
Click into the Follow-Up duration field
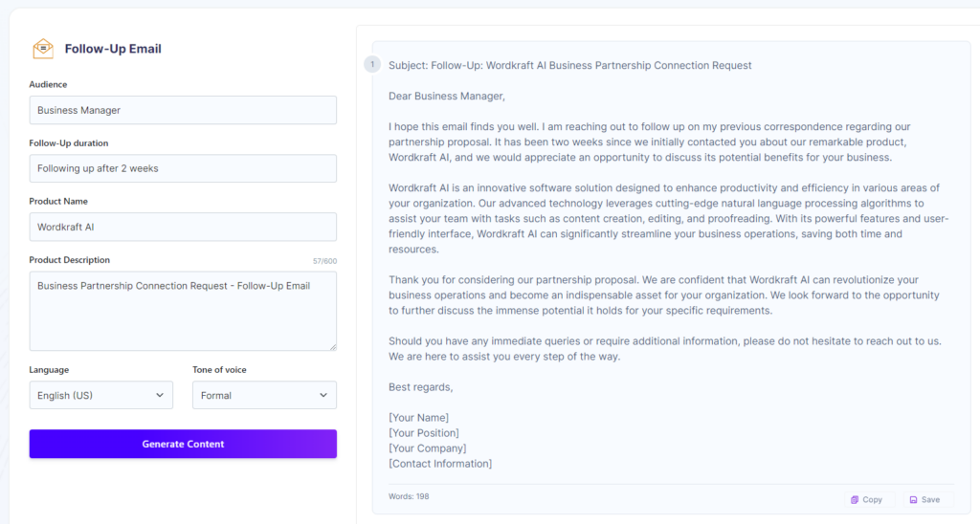coord(183,168)
